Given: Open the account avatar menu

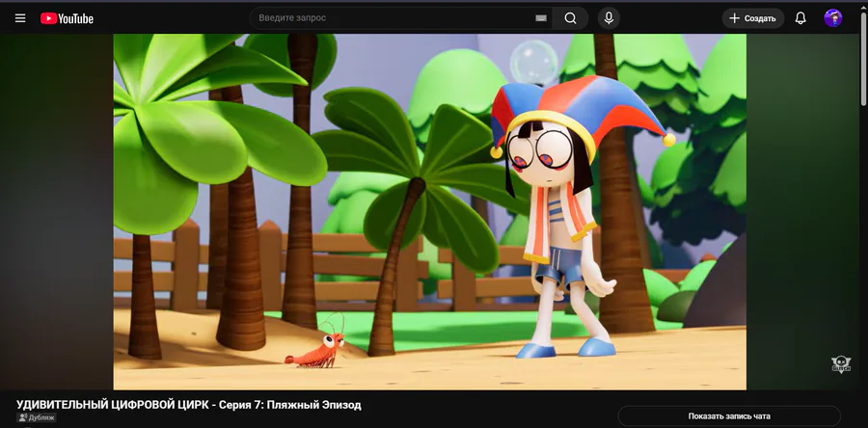Looking at the screenshot, I should (832, 18).
